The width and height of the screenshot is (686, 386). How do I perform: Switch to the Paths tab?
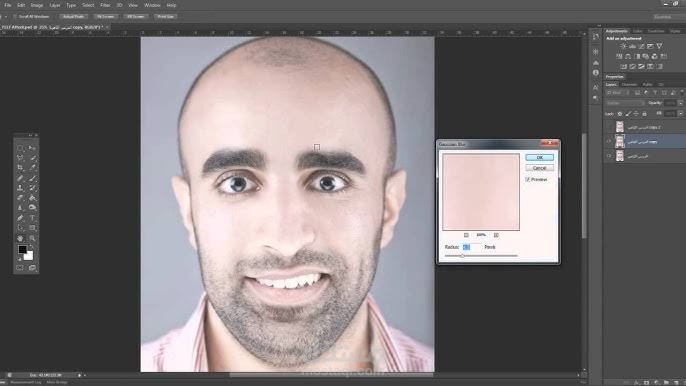(648, 84)
